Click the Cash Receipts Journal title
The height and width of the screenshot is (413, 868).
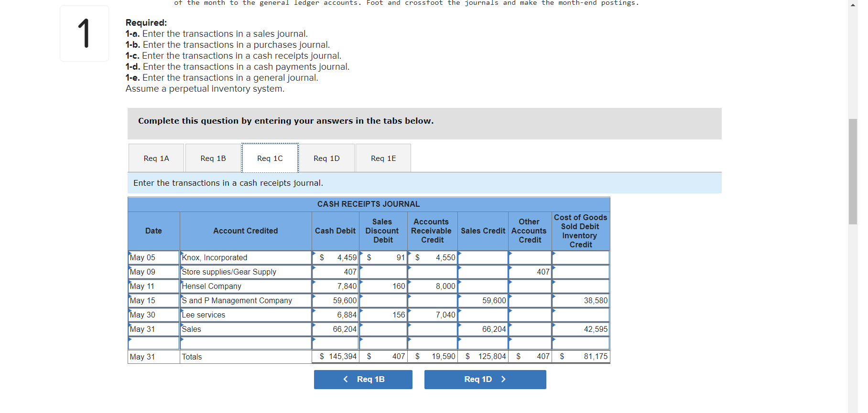click(x=369, y=204)
